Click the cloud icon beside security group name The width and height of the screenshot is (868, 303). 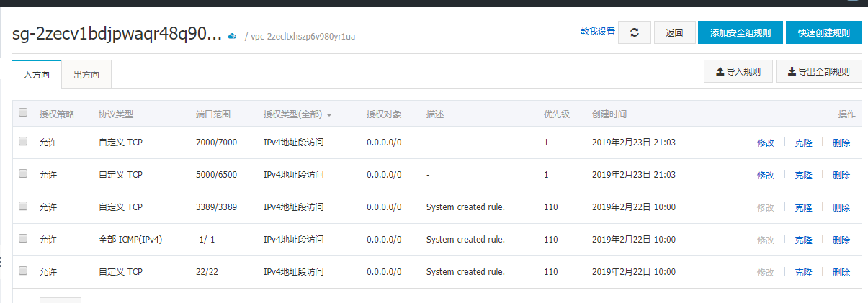(x=232, y=36)
